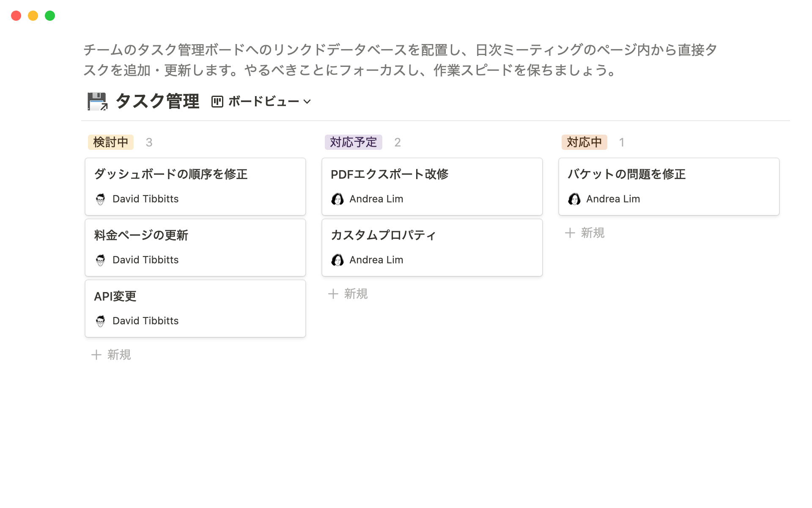Click plus icon under 対応予定 column

(x=333, y=294)
